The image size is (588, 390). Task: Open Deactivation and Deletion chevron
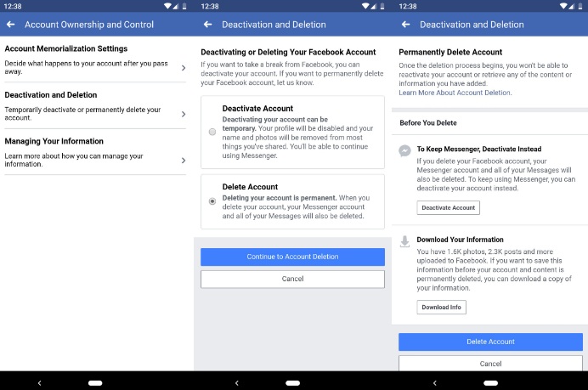coord(184,114)
